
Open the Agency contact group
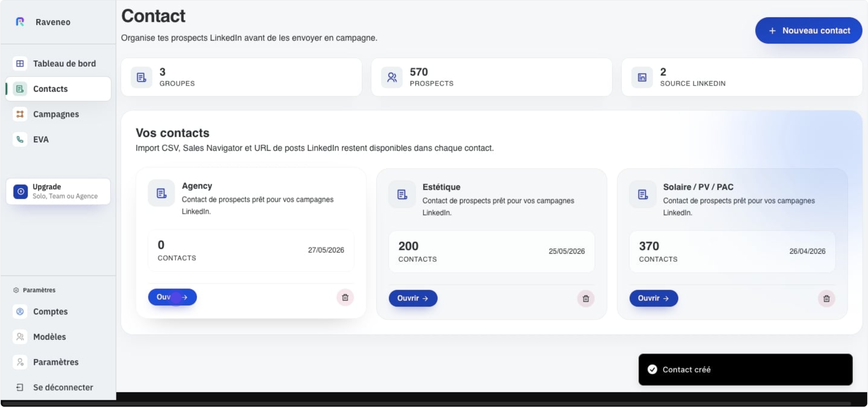coord(173,297)
